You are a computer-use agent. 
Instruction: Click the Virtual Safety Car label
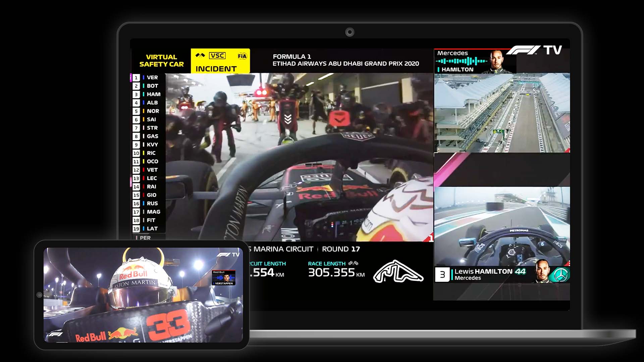click(x=161, y=61)
